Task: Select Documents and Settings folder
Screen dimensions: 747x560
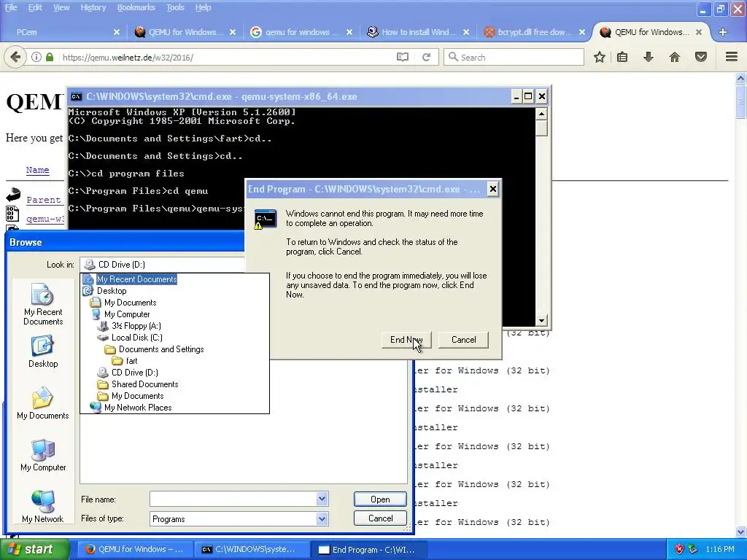Action: point(161,349)
